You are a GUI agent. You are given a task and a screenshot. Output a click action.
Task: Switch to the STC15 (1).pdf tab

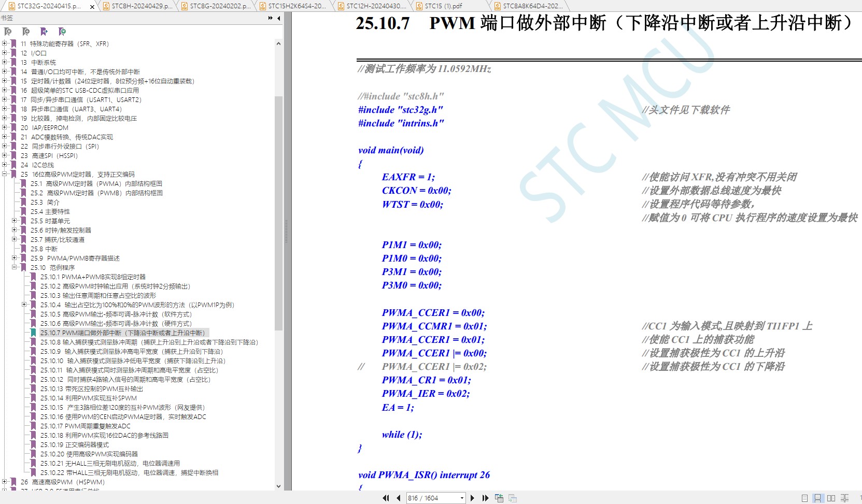coord(451,6)
